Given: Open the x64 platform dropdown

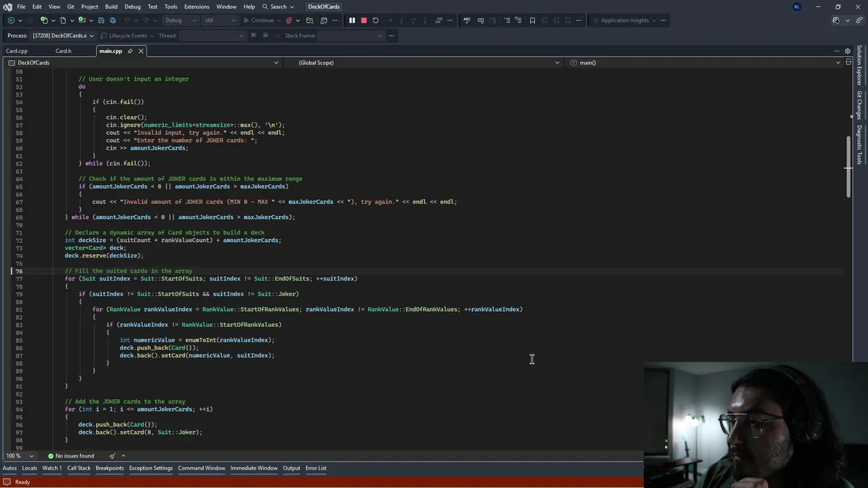Looking at the screenshot, I should pos(220,20).
